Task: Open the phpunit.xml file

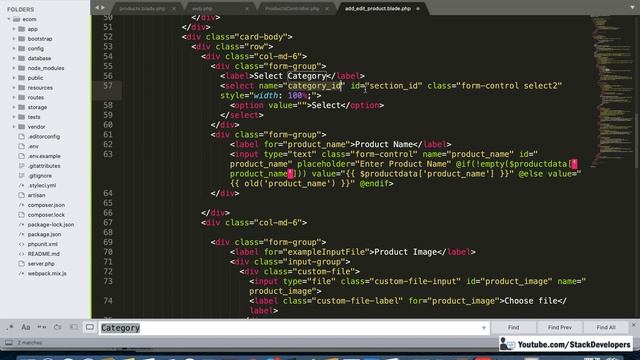Action: (42, 244)
